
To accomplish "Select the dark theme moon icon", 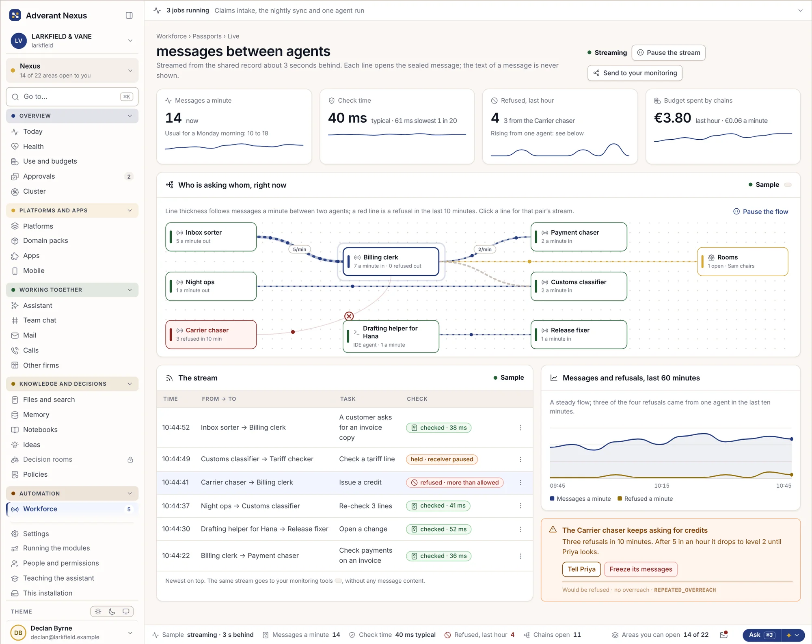I will pos(112,612).
